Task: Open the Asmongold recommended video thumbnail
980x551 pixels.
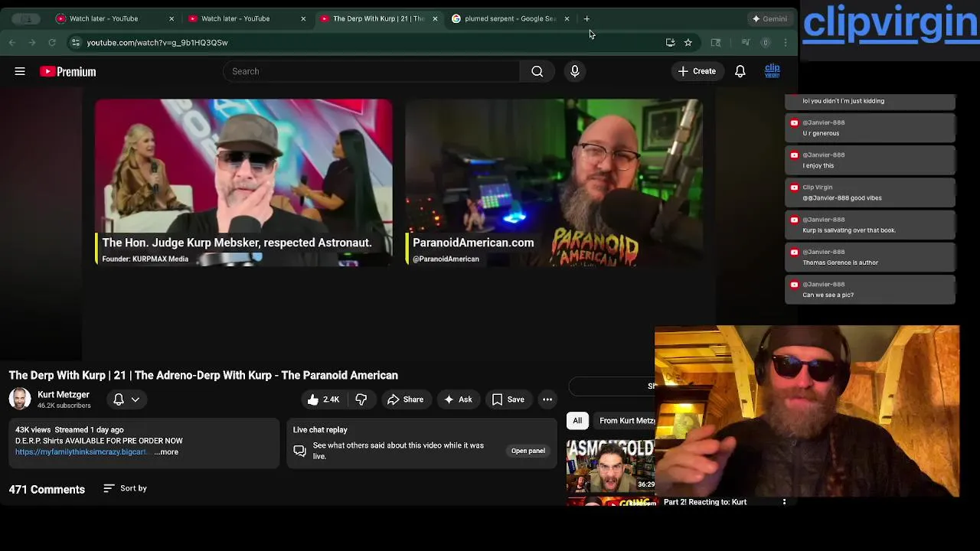Action: click(x=610, y=465)
